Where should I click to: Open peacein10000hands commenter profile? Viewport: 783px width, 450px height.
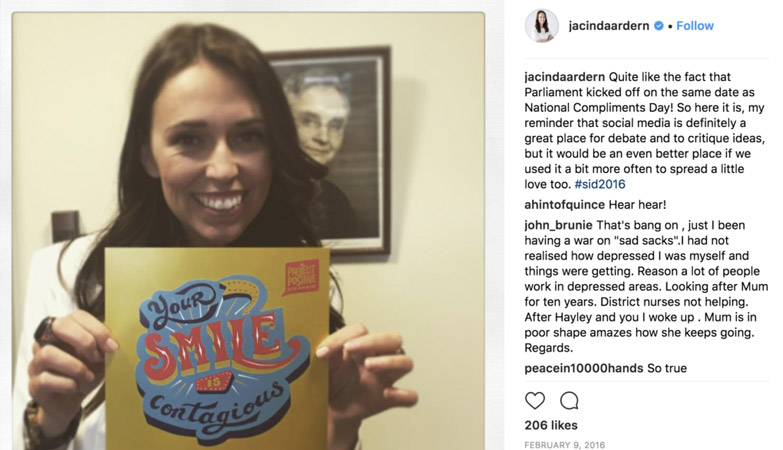pos(584,369)
